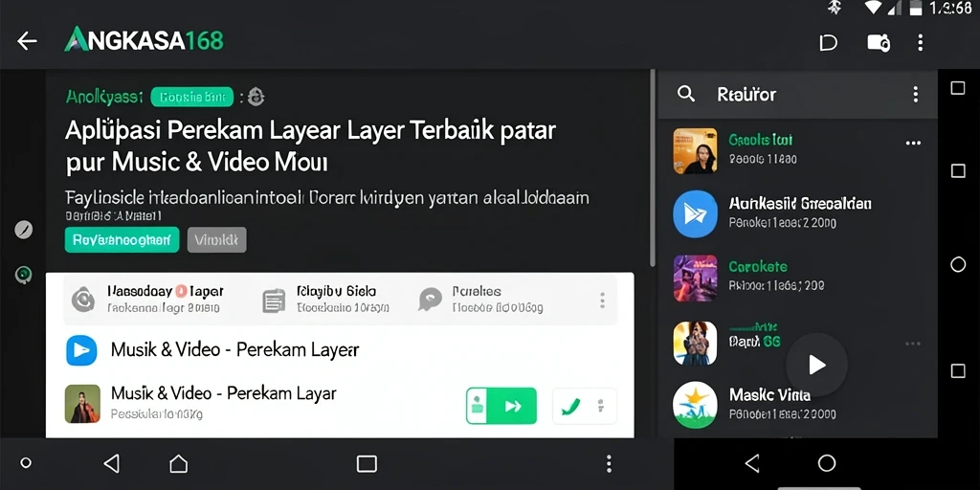Go back with the top-left arrow

(27, 42)
